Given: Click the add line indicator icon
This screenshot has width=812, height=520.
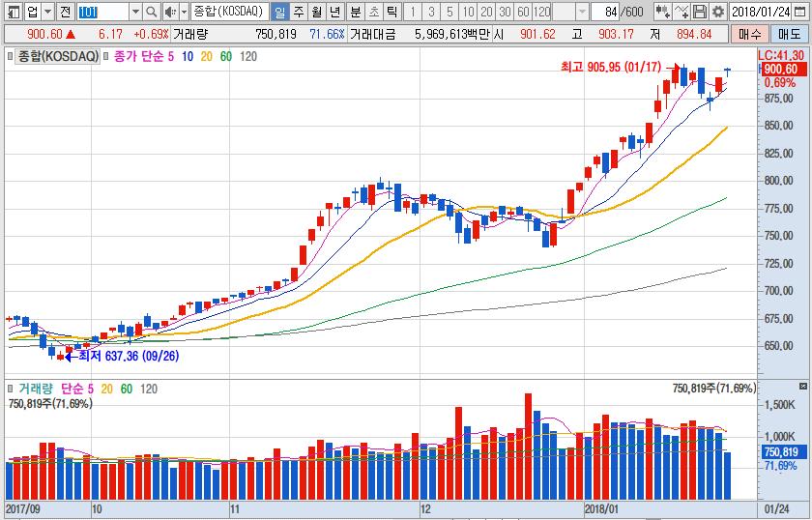Looking at the screenshot, I should click(682, 12).
